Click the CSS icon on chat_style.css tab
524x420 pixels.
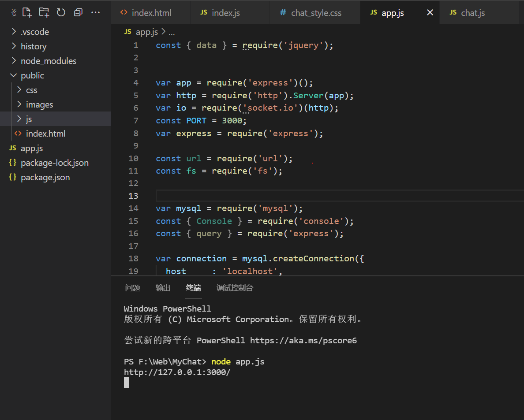click(x=283, y=13)
